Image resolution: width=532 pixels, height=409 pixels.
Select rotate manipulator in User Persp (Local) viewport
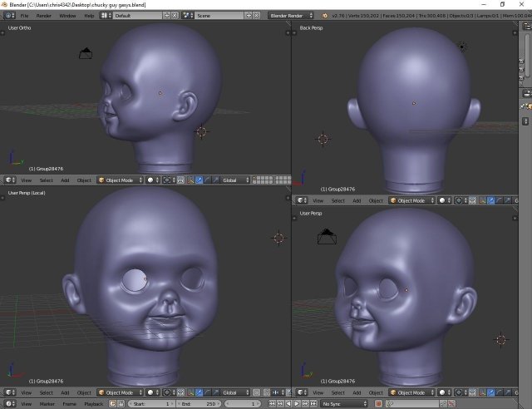(x=207, y=392)
